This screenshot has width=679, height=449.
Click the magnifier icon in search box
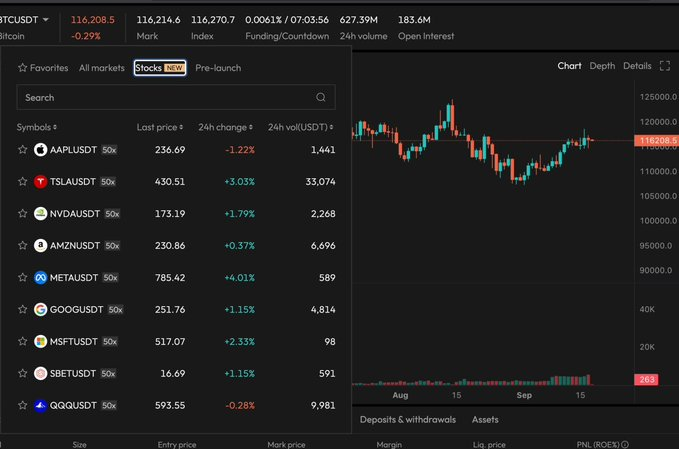320,97
